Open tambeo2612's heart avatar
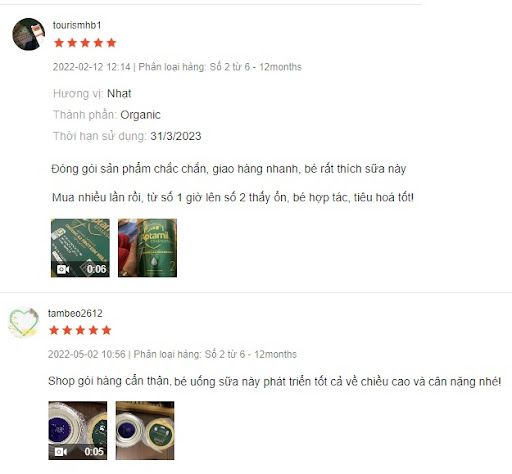This screenshot has height=474, width=512. (23, 322)
